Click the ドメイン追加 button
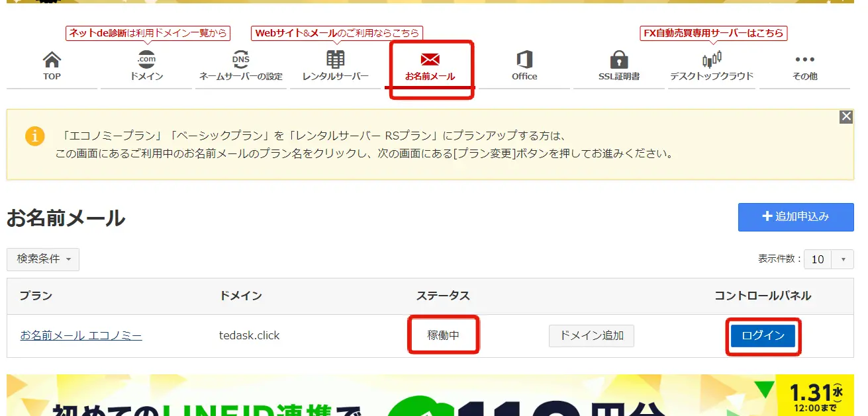Screen dimensions: 868x416 591,336
